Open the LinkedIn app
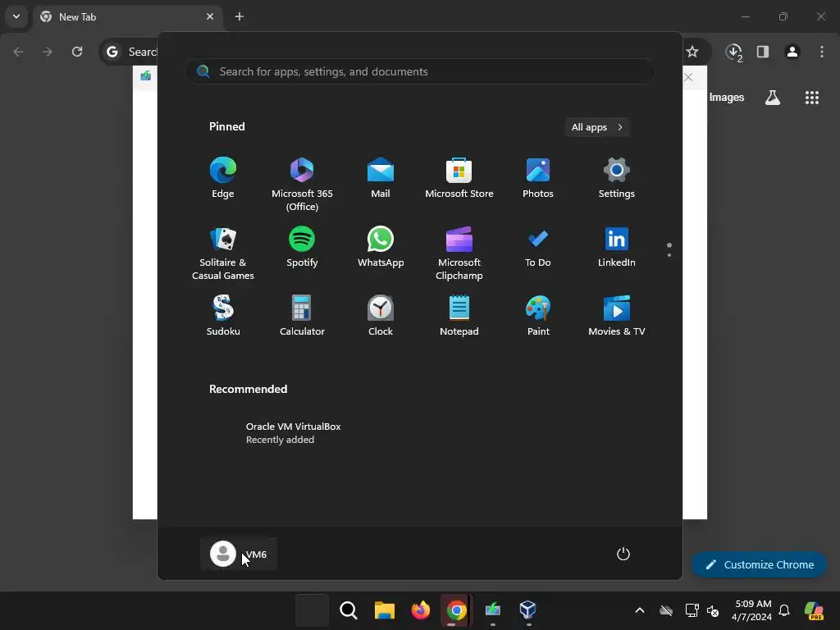The image size is (840, 630). pos(617,247)
